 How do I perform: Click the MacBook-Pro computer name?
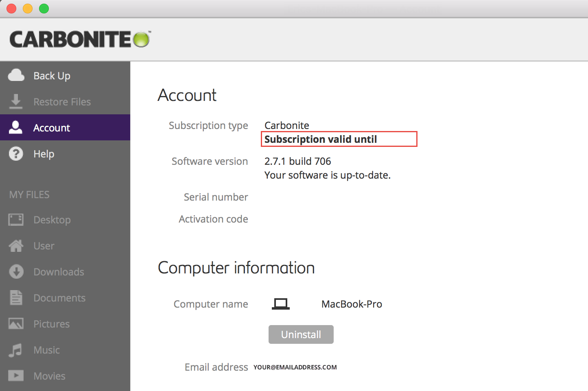click(352, 304)
